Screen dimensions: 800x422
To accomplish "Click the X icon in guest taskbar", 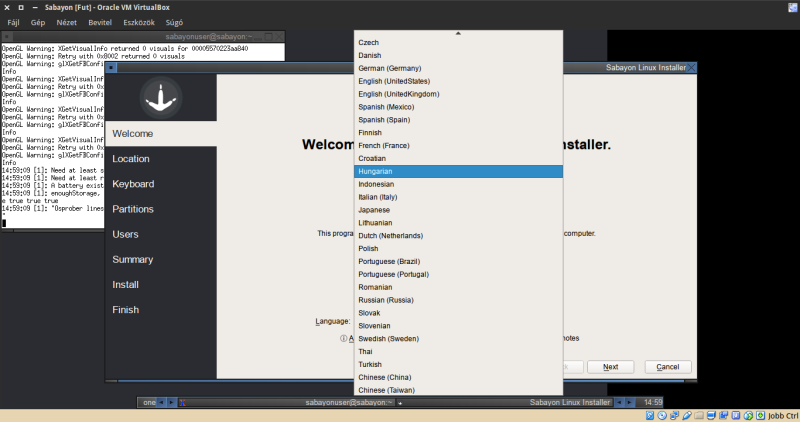I will pos(182,403).
